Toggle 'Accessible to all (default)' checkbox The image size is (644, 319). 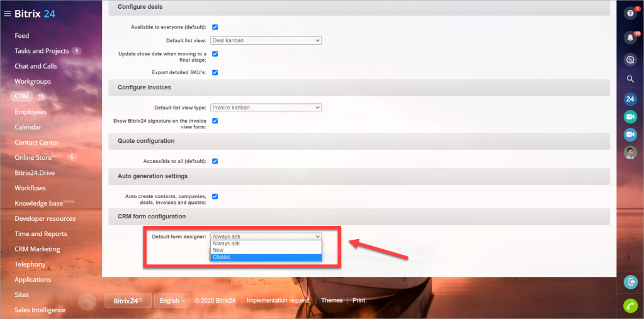215,161
